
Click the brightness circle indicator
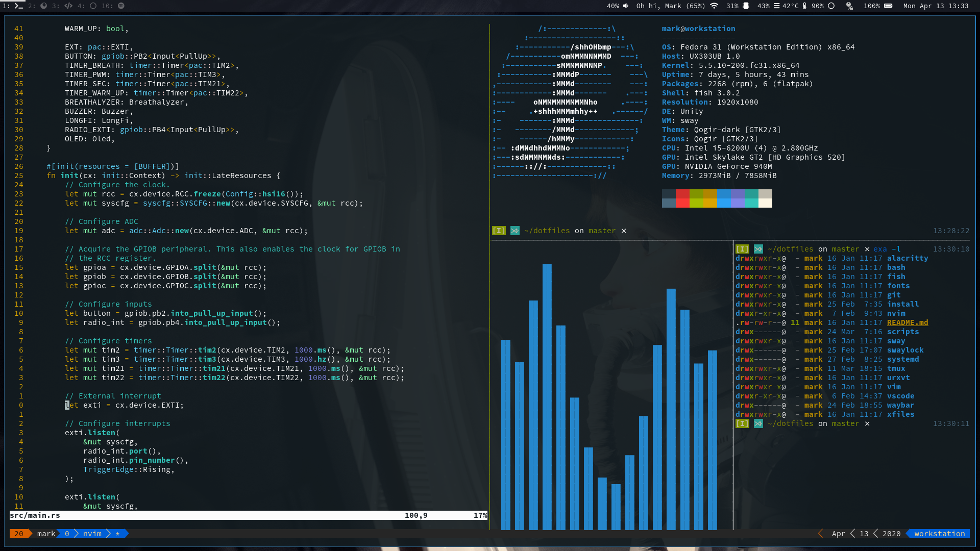pyautogui.click(x=831, y=6)
